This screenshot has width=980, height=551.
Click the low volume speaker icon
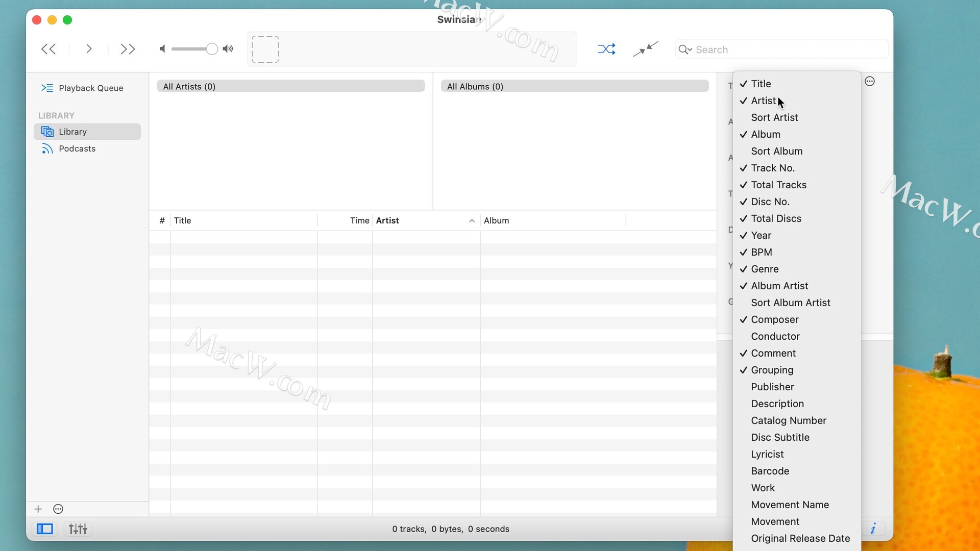coord(162,49)
